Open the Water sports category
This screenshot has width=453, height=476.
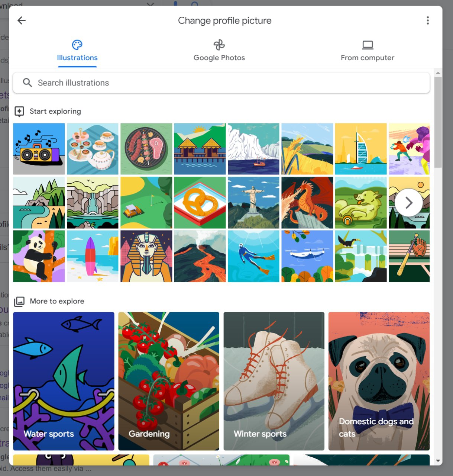pos(64,381)
